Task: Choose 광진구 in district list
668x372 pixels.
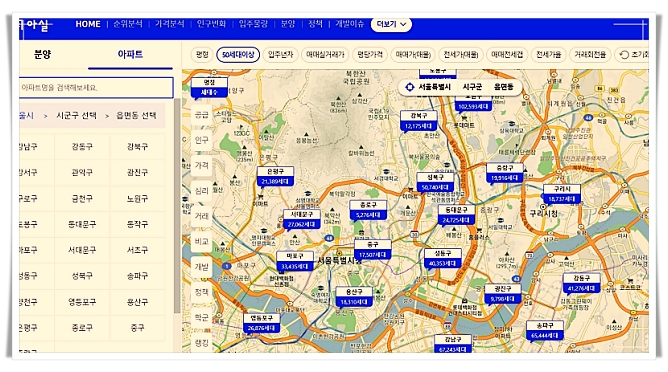Action: 137,173
